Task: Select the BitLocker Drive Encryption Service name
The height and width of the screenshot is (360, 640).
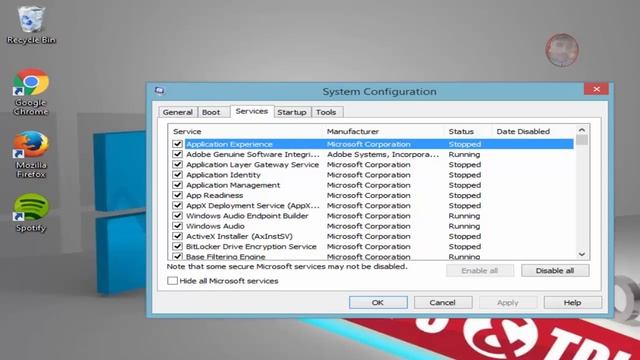Action: (251, 246)
